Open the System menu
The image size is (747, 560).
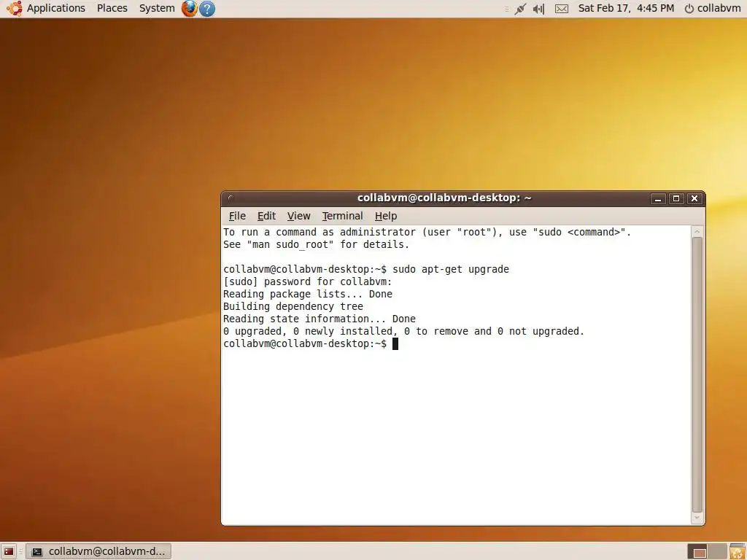(157, 8)
